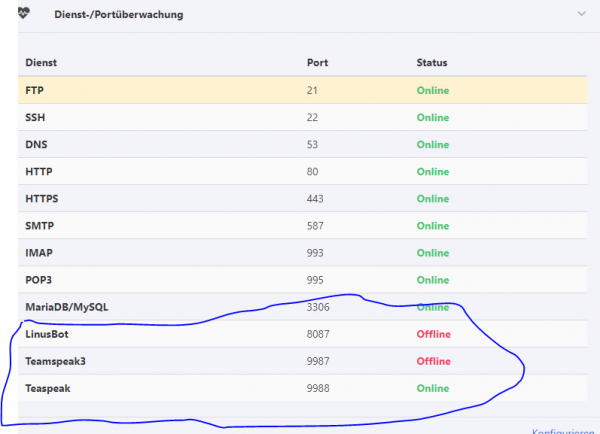Select the FTP service name
The image size is (600, 434).
tap(34, 90)
